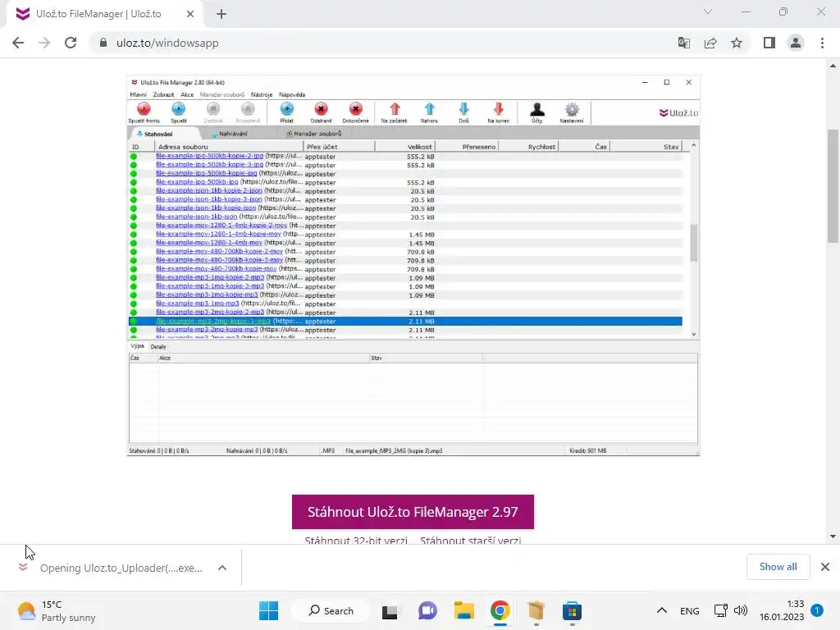Close the Ulož.to FileManager tab
840x630 pixels.
190,14
